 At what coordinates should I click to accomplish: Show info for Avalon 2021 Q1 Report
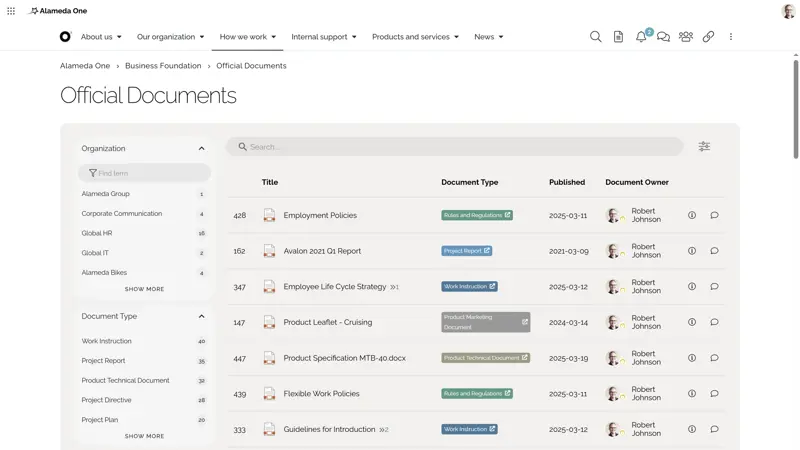click(x=692, y=251)
